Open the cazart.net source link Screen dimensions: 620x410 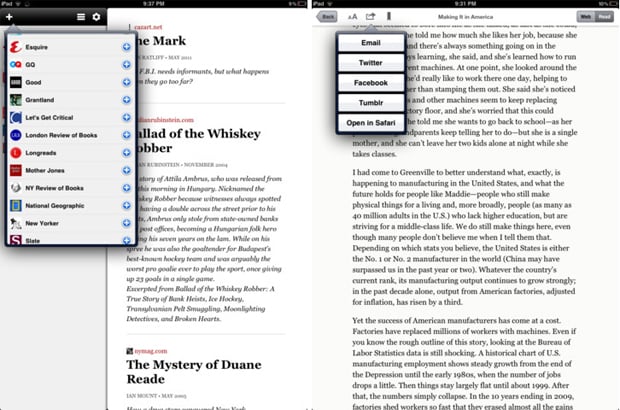tap(148, 27)
